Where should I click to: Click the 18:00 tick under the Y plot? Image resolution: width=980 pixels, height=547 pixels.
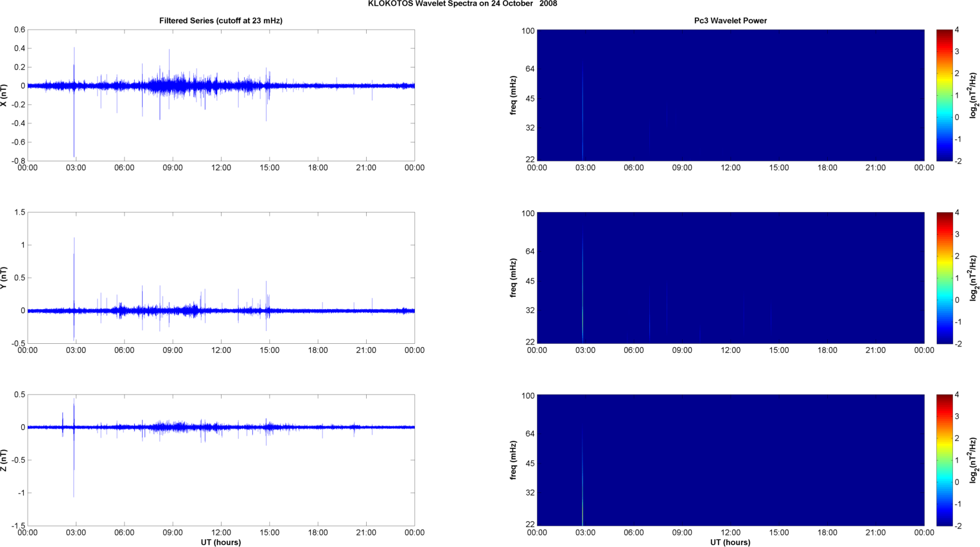pos(318,350)
